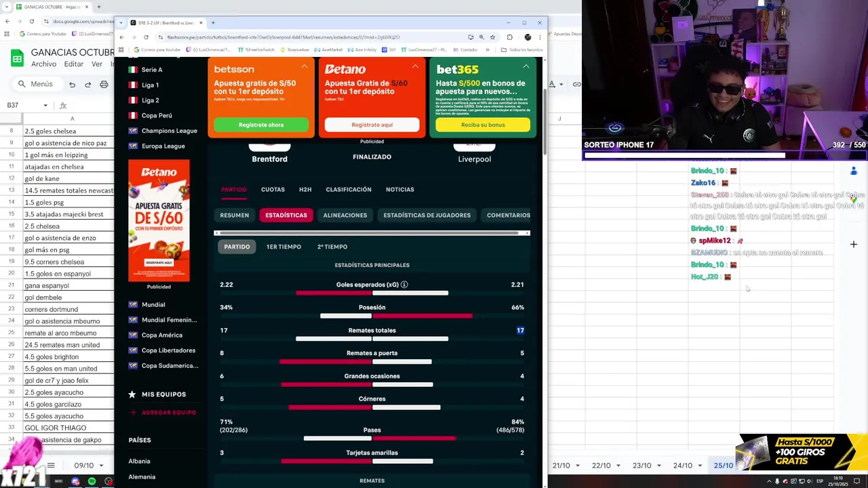The height and width of the screenshot is (488, 868).
Task: Open the 23/10 sheet tab dropdown arrow
Action: click(x=660, y=466)
